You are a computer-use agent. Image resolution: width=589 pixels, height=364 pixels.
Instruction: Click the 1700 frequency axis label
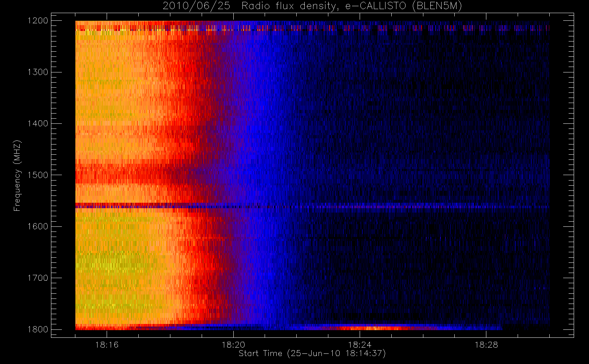[x=38, y=278]
